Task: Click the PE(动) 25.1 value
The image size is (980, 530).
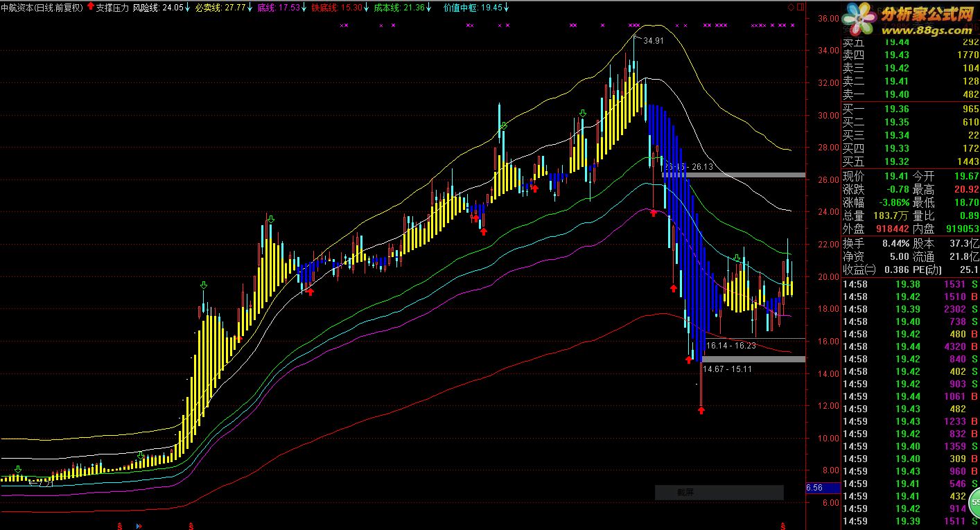Action: 970,270
